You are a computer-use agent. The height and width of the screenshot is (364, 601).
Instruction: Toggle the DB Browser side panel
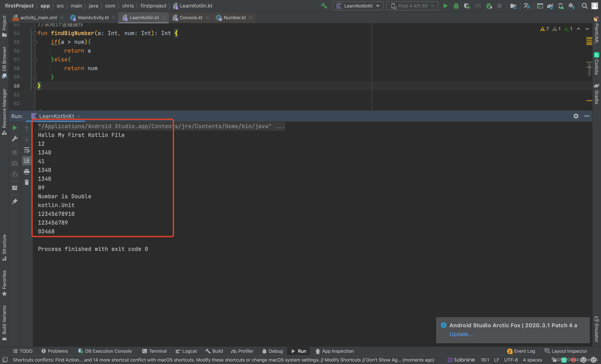click(x=4, y=62)
